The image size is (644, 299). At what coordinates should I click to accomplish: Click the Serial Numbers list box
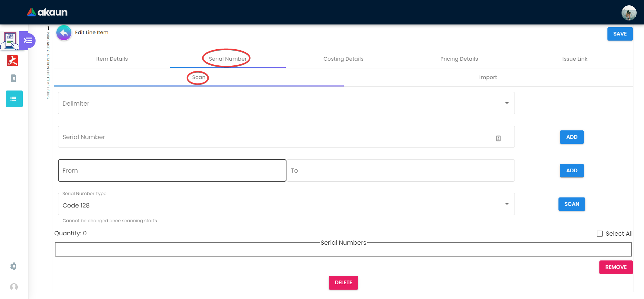point(343,249)
